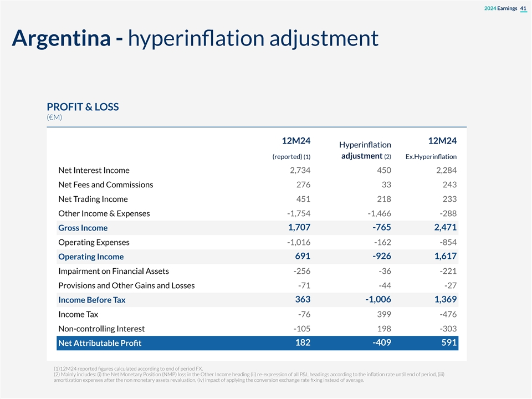Click the 'Non-controlling Interest' row label

tap(101, 329)
